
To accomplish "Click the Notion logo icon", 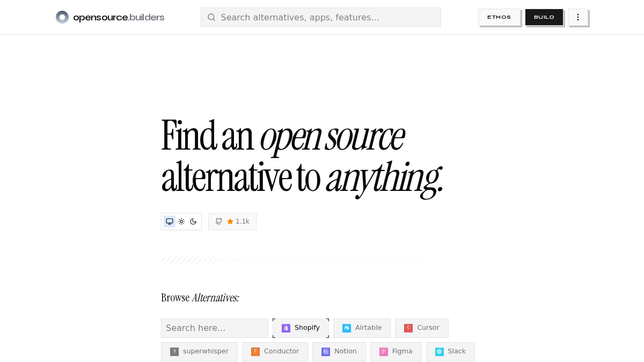I will click(x=326, y=352).
